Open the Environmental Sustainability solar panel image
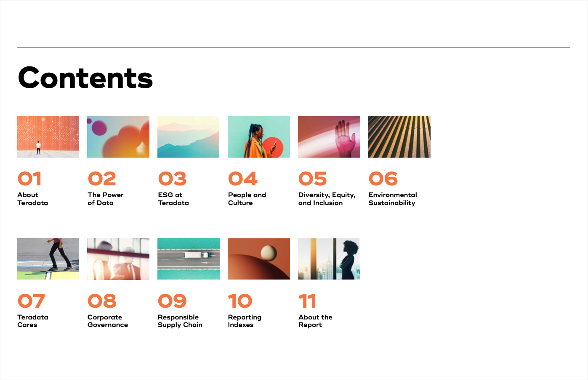 coord(399,137)
